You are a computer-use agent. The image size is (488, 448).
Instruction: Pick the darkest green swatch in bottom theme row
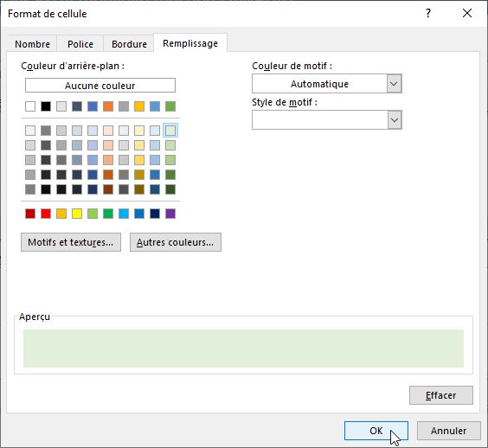click(x=170, y=189)
